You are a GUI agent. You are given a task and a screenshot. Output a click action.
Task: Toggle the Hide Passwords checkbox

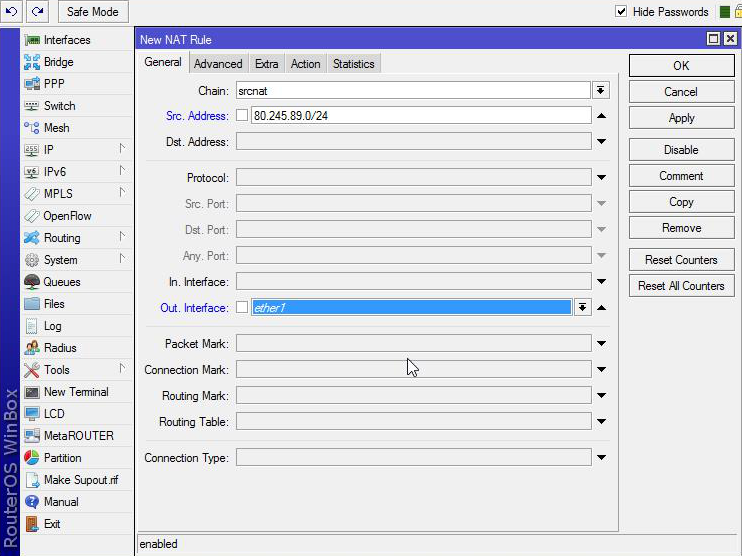coord(621,12)
